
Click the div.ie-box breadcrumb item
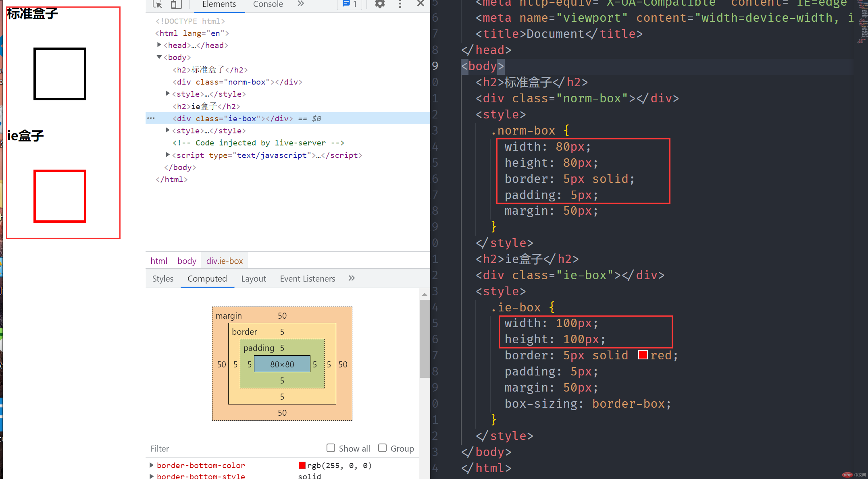pos(225,261)
